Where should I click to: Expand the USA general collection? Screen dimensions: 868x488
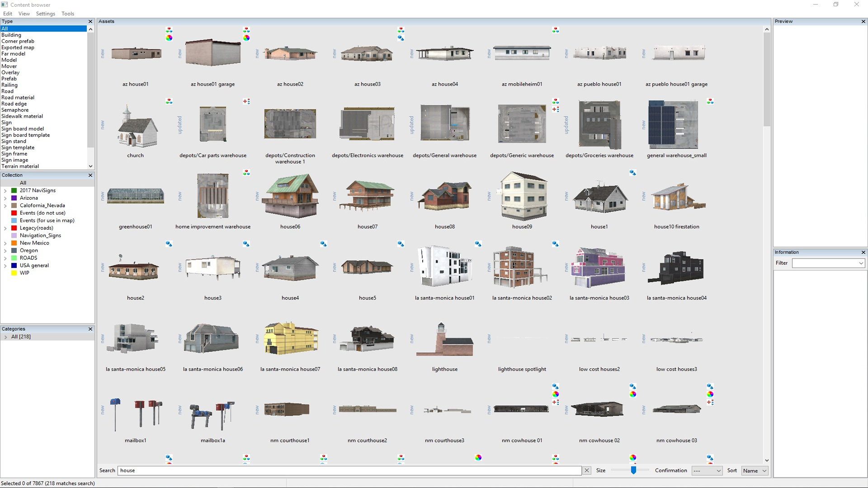pyautogui.click(x=5, y=266)
